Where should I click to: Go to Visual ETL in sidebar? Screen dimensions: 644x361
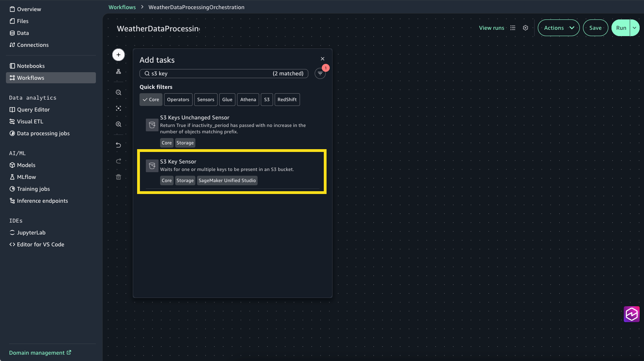(x=30, y=121)
